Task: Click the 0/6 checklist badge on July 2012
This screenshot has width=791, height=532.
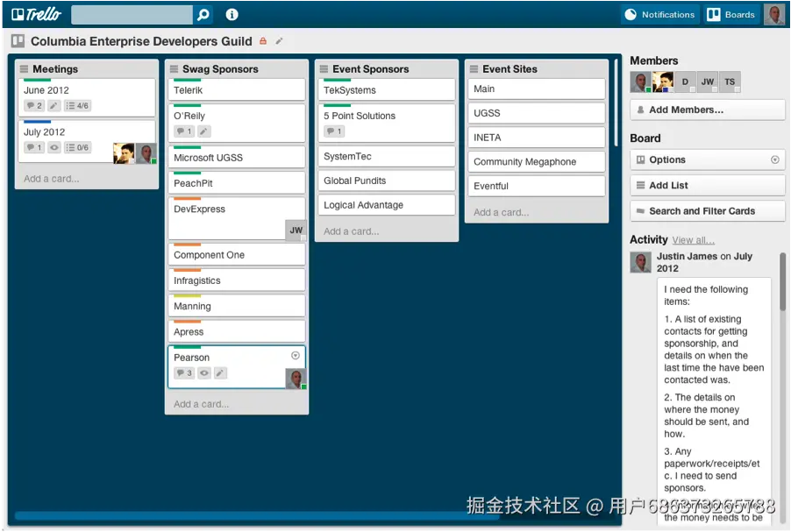Action: click(77, 147)
